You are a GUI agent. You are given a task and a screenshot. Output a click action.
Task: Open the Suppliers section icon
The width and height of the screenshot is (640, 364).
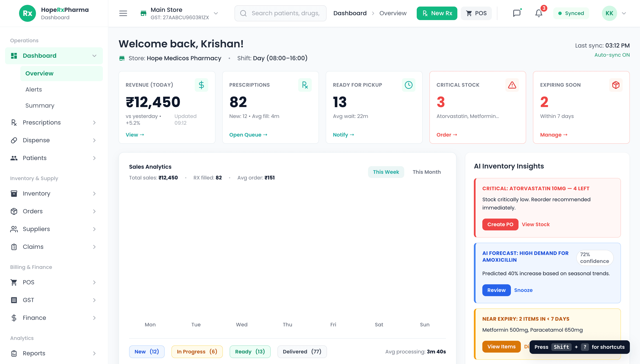(14, 229)
